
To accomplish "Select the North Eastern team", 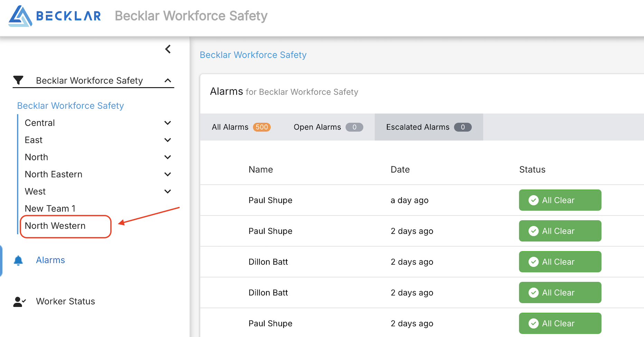I will click(x=54, y=174).
